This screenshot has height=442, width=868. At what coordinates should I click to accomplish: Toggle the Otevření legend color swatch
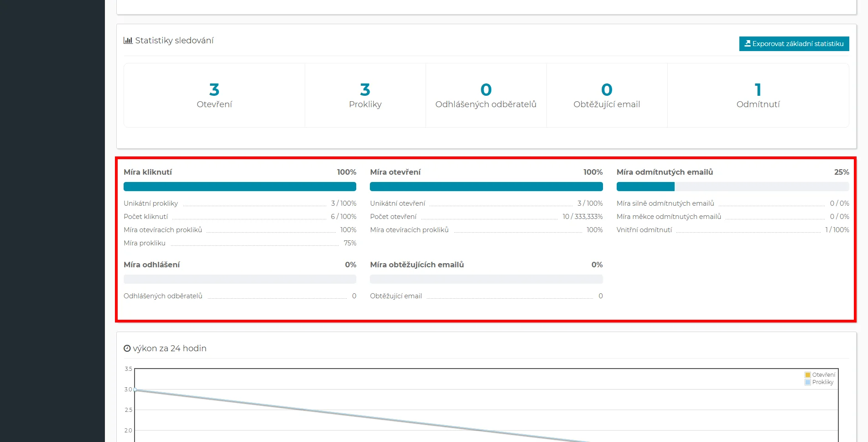pyautogui.click(x=808, y=375)
